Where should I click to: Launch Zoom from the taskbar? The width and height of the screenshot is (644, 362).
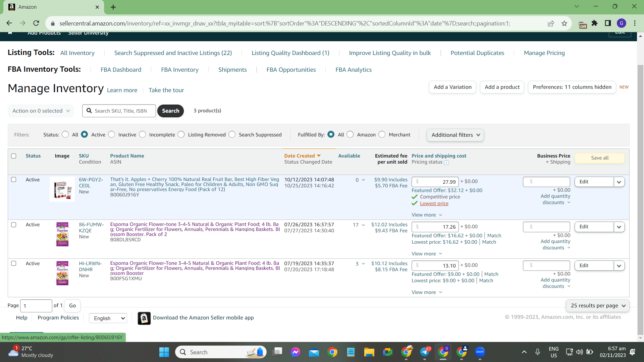(480, 352)
